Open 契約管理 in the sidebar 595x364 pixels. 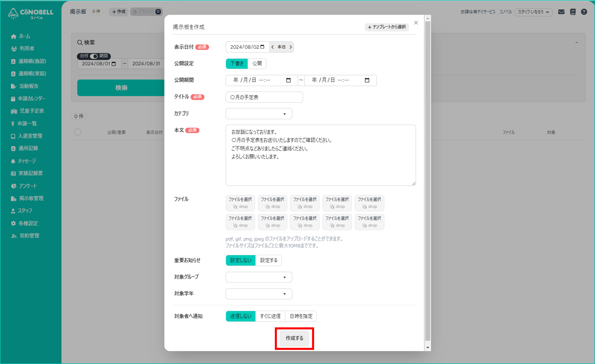pyautogui.click(x=25, y=236)
